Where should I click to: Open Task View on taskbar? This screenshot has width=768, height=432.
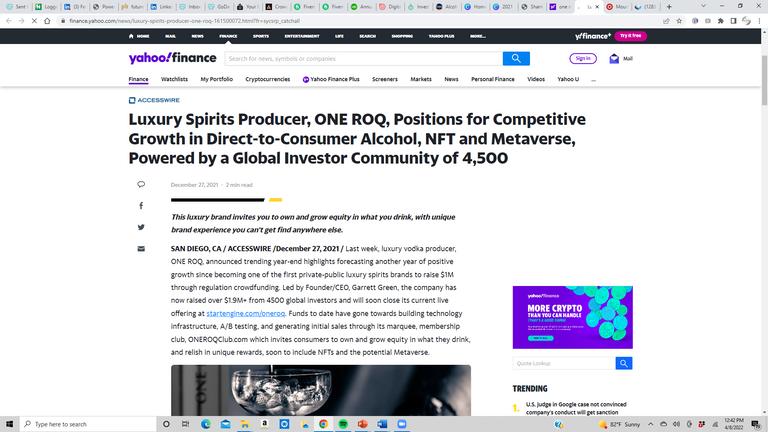[185, 424]
